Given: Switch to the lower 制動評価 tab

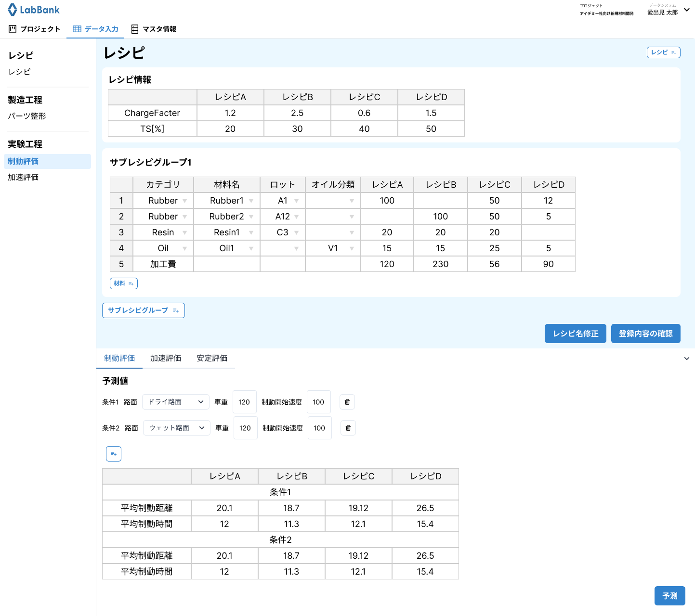Looking at the screenshot, I should (119, 358).
